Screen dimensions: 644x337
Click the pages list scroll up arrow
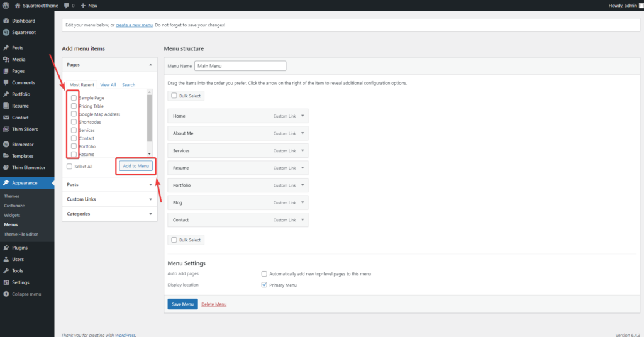149,92
